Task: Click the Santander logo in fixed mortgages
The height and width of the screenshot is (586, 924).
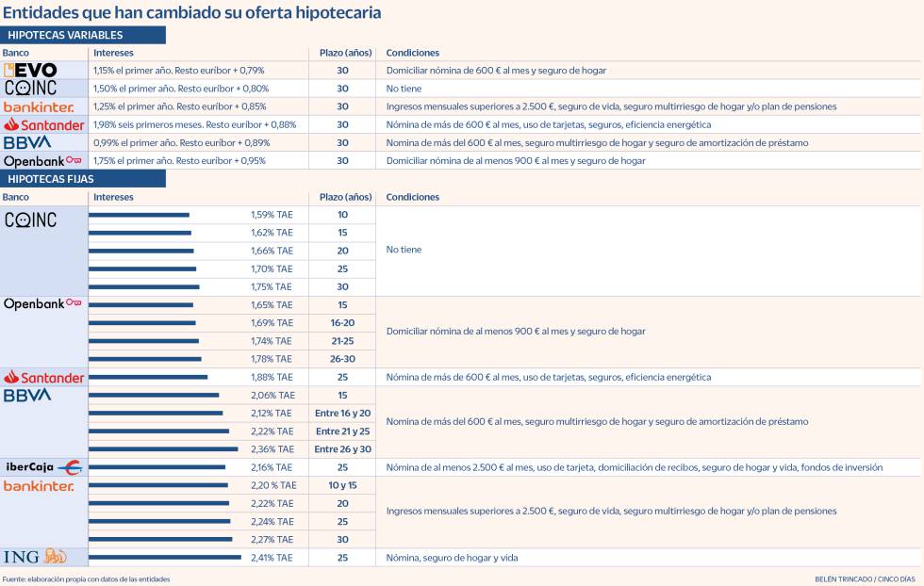Action: click(43, 378)
